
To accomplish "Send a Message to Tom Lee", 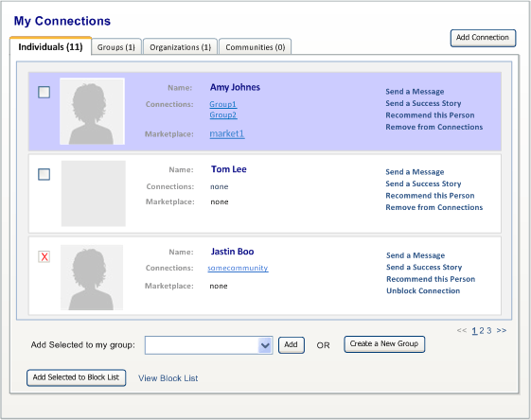I will (415, 172).
